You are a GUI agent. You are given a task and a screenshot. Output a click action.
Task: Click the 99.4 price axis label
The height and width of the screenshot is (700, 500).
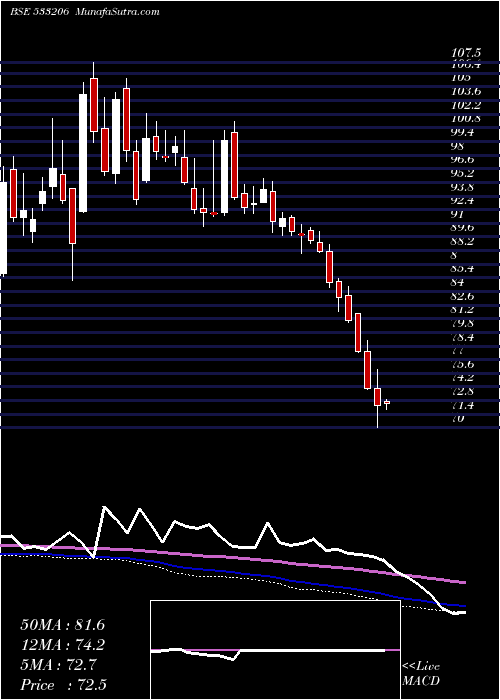click(x=463, y=133)
